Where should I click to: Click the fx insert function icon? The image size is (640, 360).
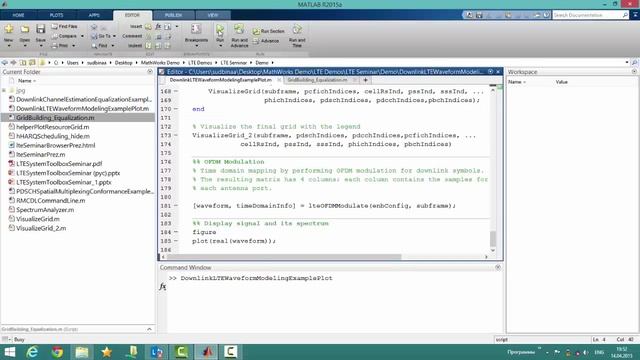(158, 27)
